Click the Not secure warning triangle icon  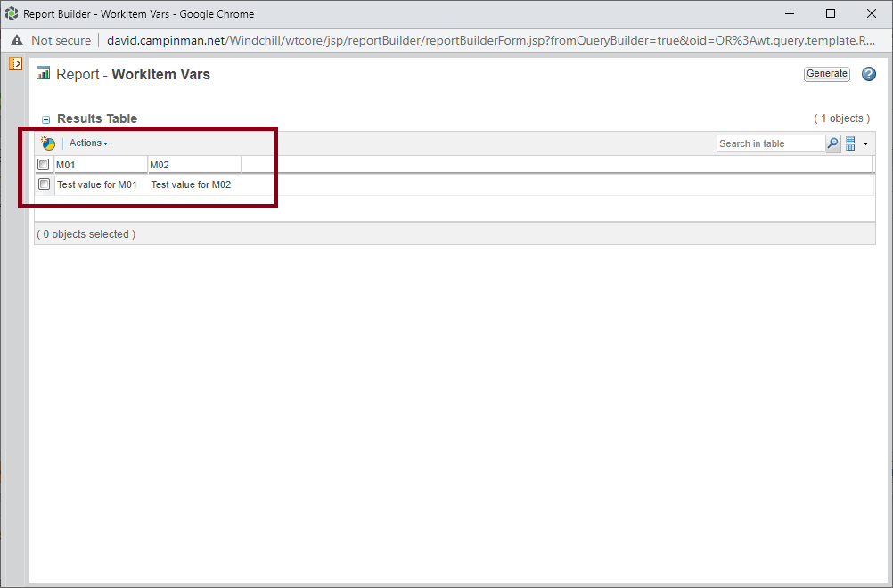coord(15,40)
